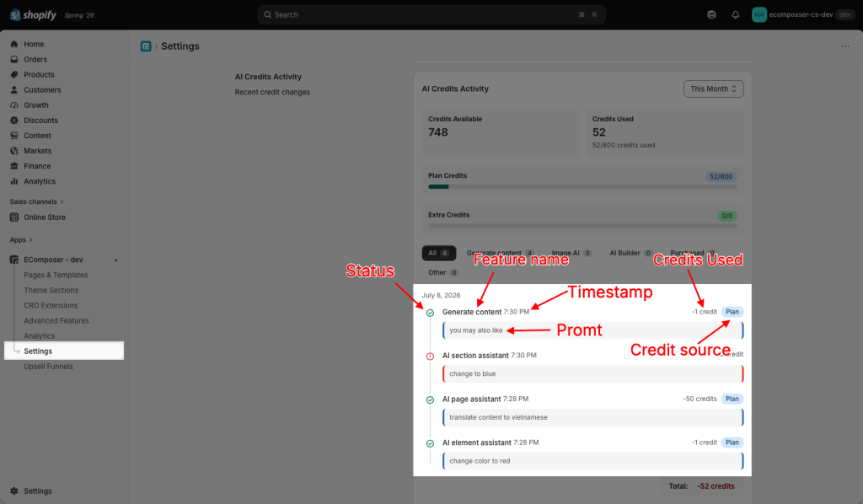Click the 'you may also like' prompt box
This screenshot has height=504, width=863.
tap(592, 330)
